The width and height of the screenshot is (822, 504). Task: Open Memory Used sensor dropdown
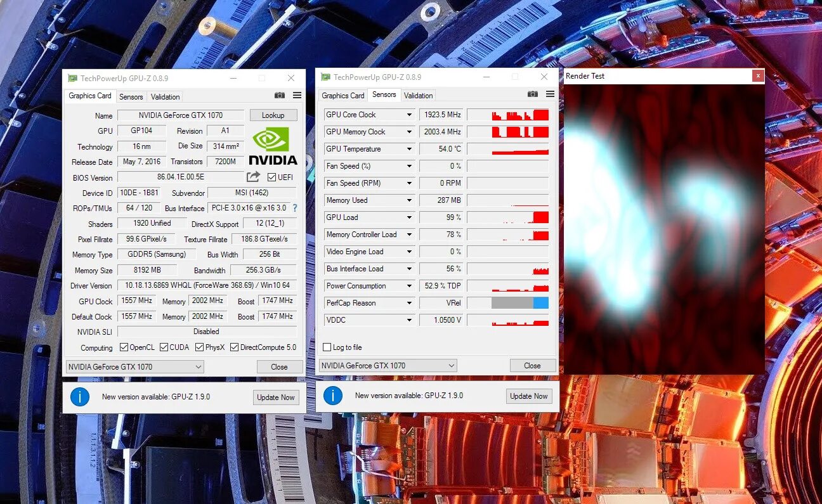409,200
